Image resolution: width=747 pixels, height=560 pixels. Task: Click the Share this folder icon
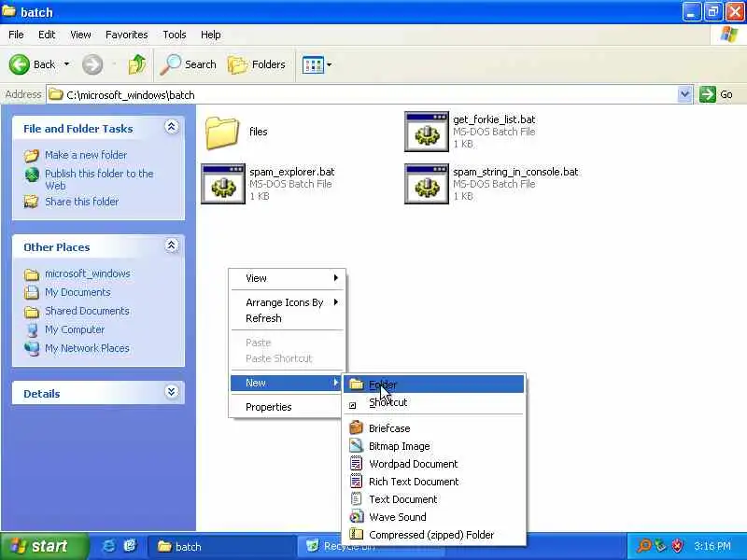point(32,202)
